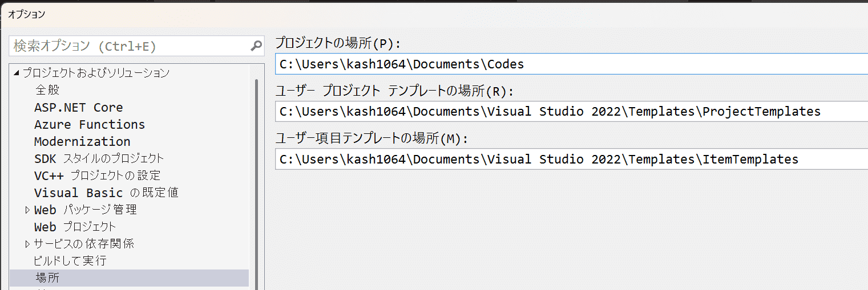Select SDK スタイルのプロジェクト item
Viewport: 868px width, 290px height.
(x=99, y=158)
